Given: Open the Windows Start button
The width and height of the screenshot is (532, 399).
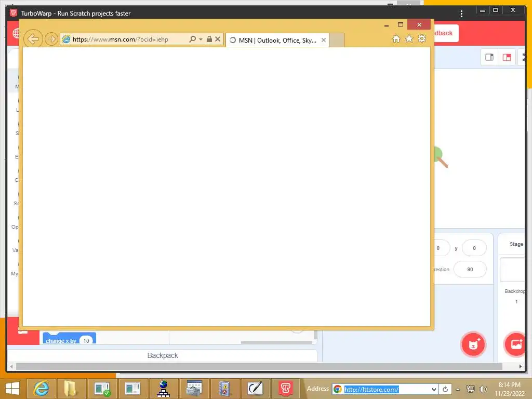Looking at the screenshot, I should (x=12, y=389).
